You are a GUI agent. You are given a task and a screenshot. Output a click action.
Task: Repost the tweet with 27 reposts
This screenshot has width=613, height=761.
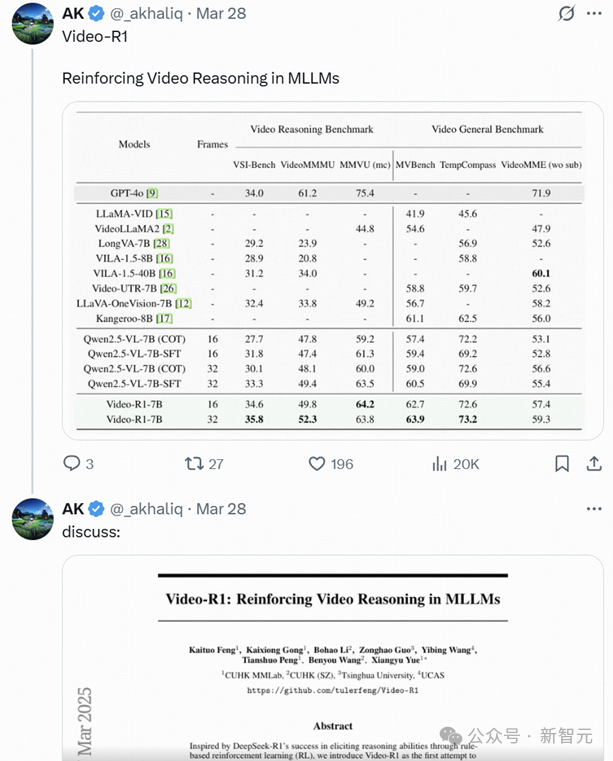coord(194,463)
